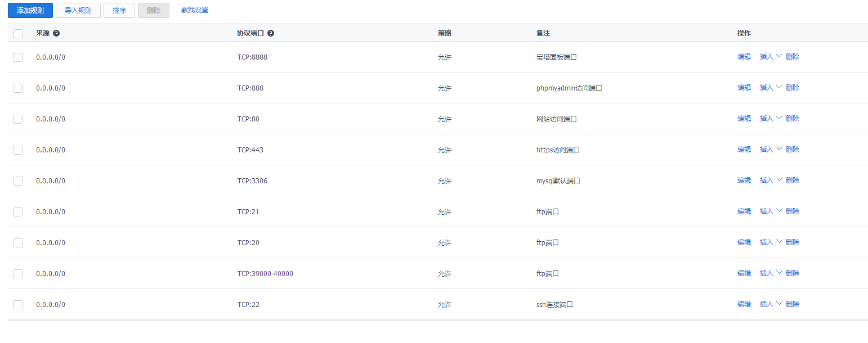Expand the 插入 dropdown for the 宝塔面板端口 rule
The height and width of the screenshot is (343, 868).
click(x=771, y=57)
